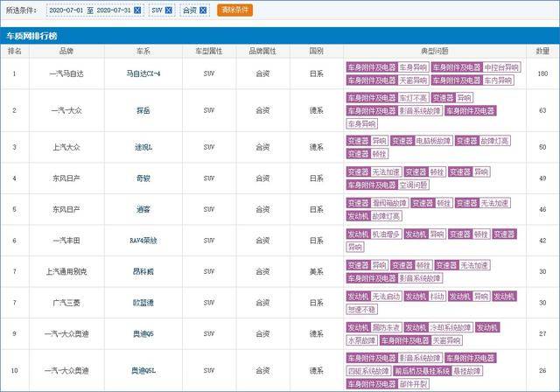Click the 车身异响 issue tag for 马自达CX-4

[x=413, y=67]
